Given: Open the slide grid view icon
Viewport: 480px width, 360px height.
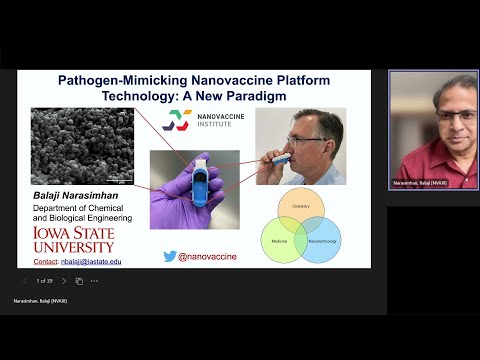Looking at the screenshot, I should (x=79, y=281).
